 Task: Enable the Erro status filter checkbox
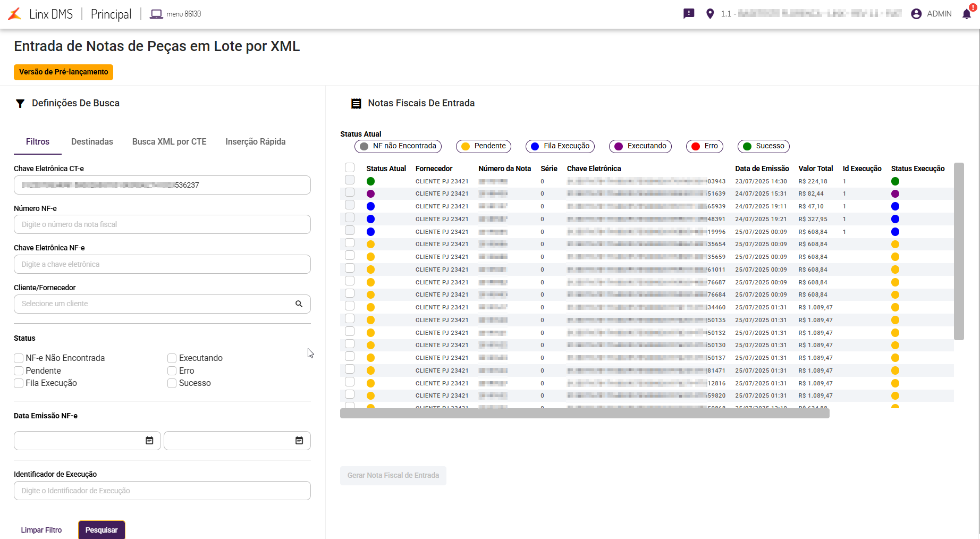(172, 371)
